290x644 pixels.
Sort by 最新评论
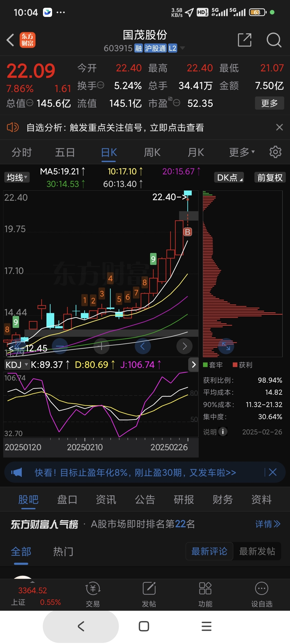[209, 551]
